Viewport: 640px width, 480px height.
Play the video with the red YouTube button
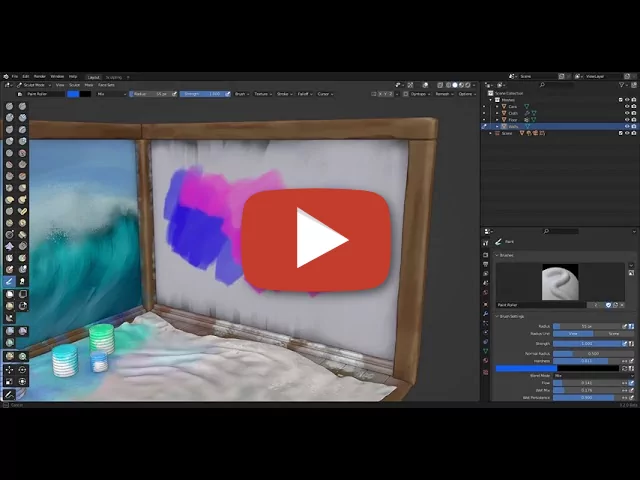[316, 240]
